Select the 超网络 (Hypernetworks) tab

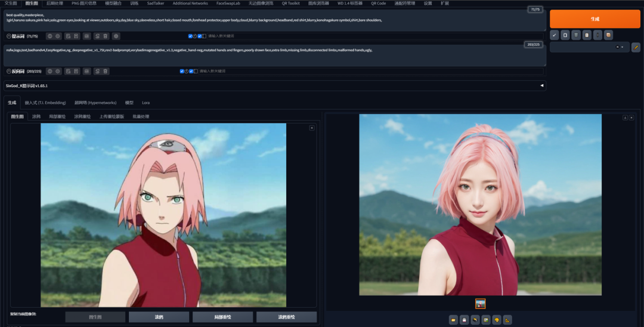(95, 103)
